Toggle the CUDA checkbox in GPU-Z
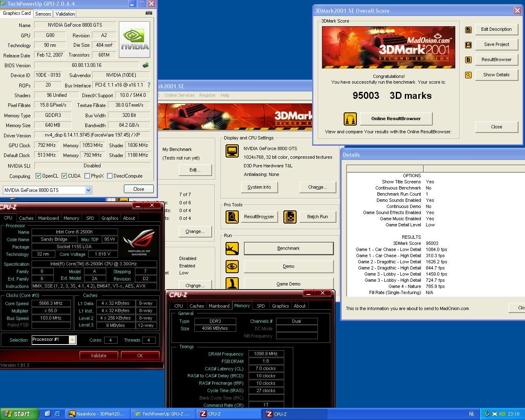The image size is (525, 420). coord(64,176)
